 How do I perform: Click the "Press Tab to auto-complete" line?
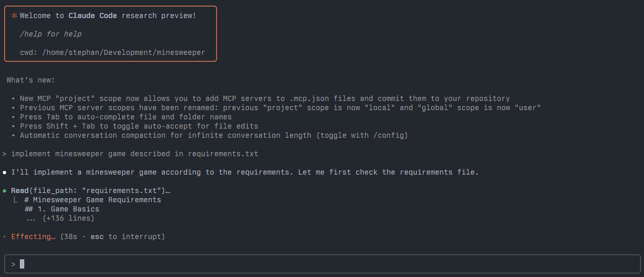pos(125,117)
